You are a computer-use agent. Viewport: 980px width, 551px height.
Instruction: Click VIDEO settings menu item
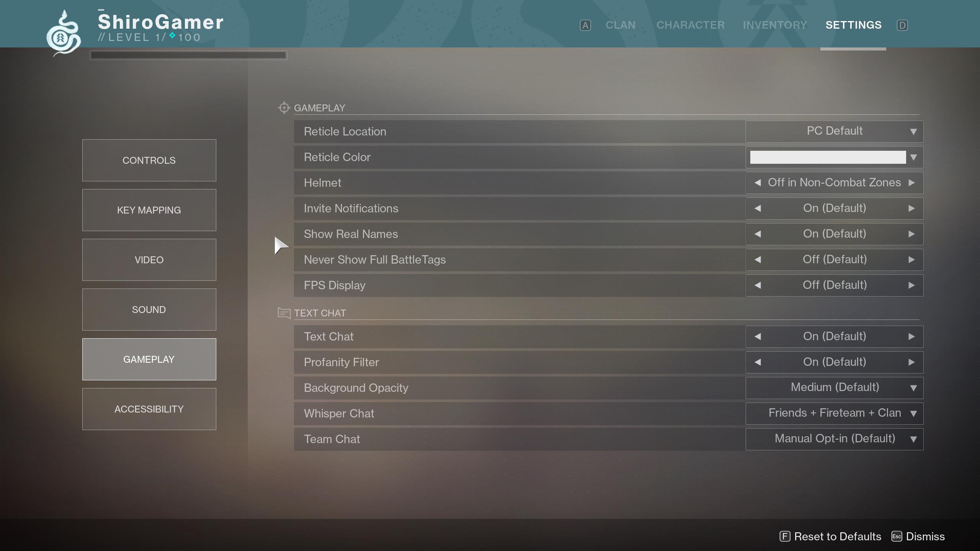[149, 260]
